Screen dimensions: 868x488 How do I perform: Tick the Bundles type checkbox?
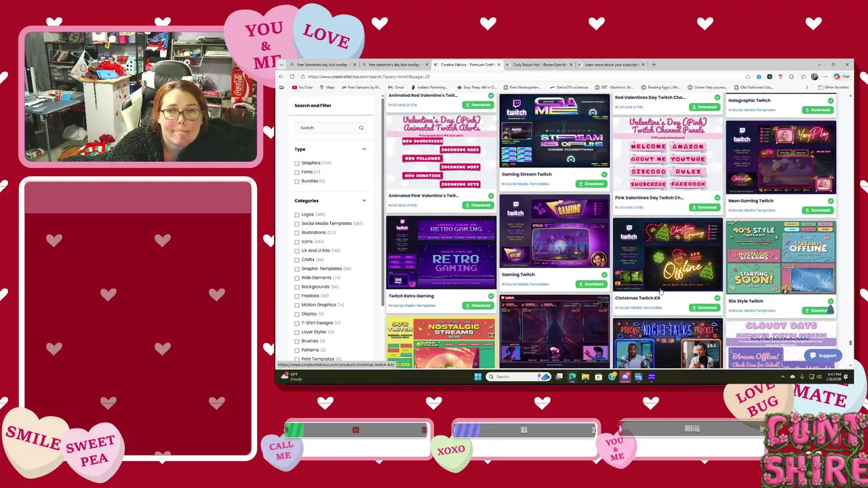[x=297, y=181]
